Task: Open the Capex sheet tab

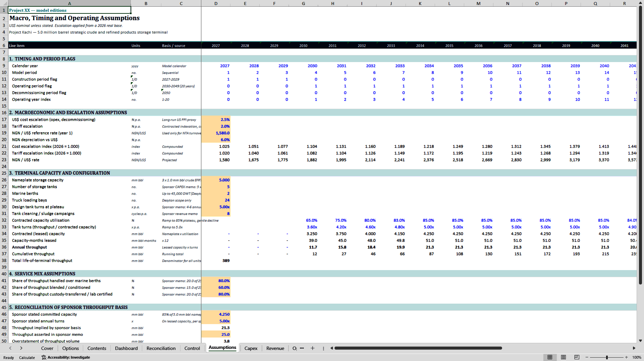Action: (251, 348)
